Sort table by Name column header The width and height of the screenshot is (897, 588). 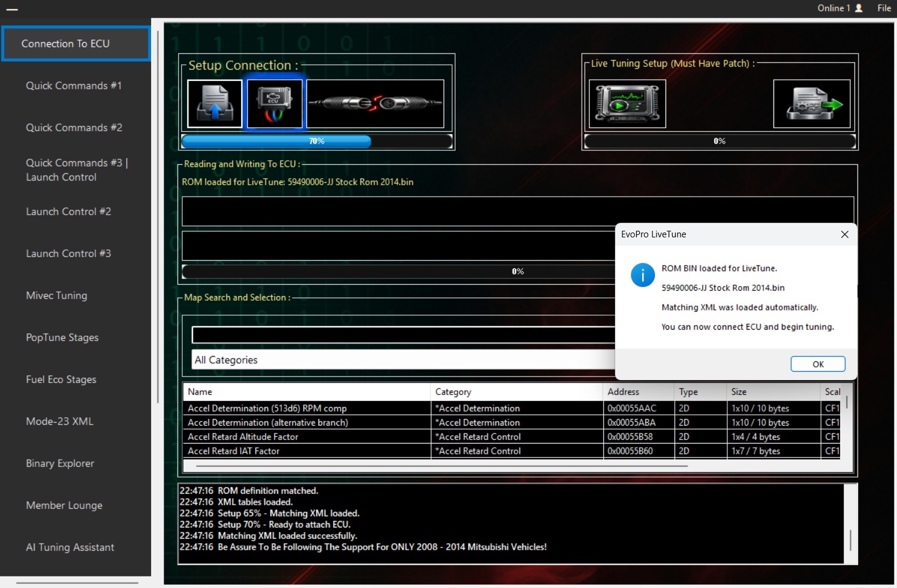(306, 392)
